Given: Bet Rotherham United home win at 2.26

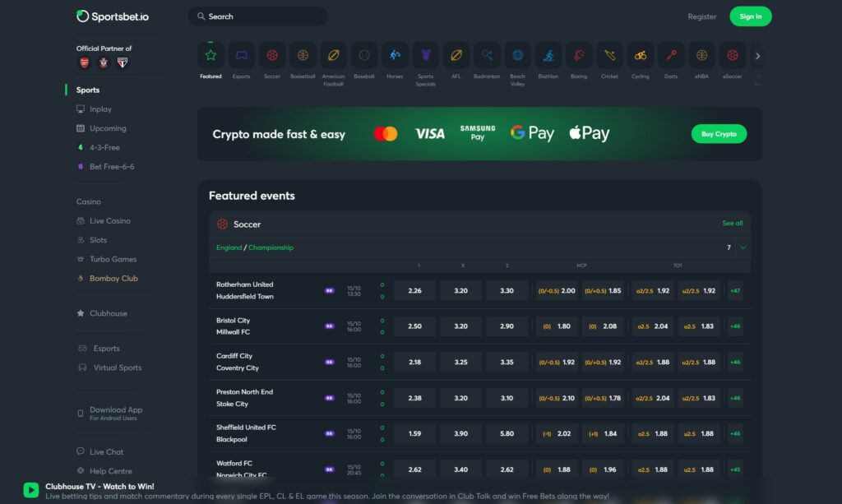Looking at the screenshot, I should pyautogui.click(x=414, y=290).
